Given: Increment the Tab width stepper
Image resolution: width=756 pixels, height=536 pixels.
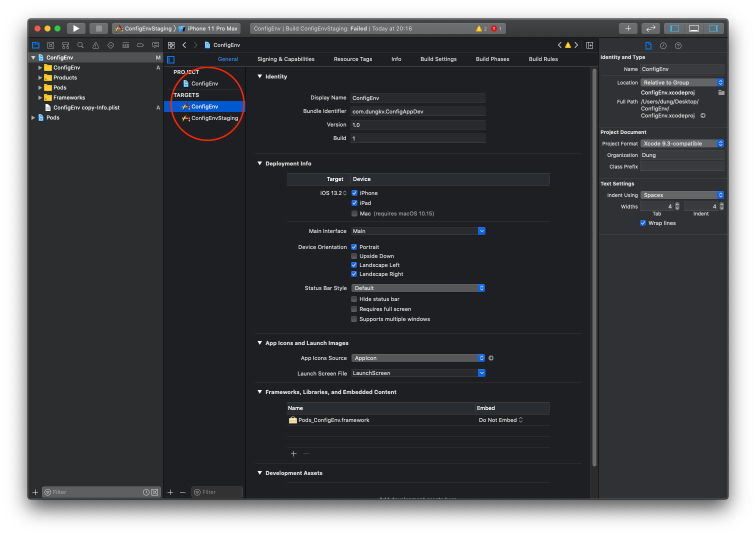Looking at the screenshot, I should 677,204.
